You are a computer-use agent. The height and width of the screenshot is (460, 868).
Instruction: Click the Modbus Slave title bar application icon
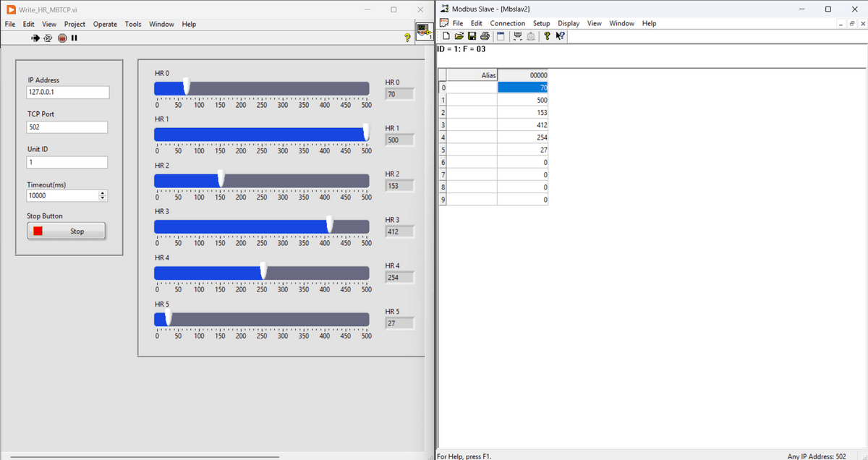[x=443, y=9]
